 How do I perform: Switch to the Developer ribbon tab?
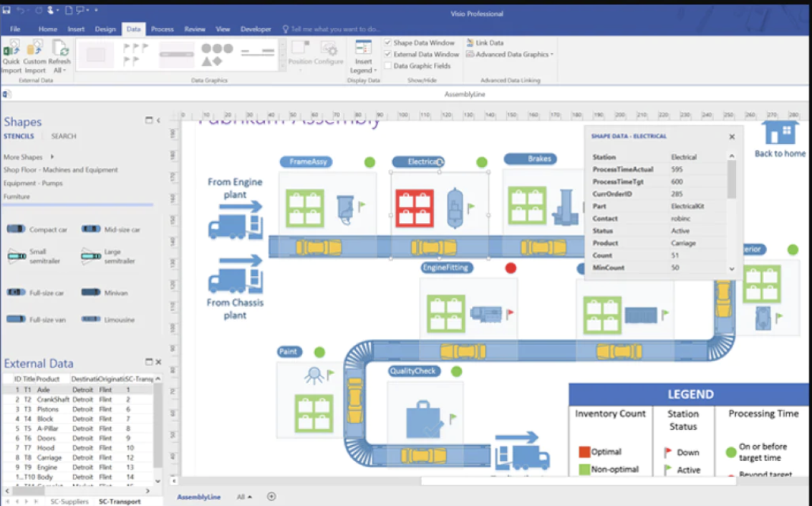[256, 29]
